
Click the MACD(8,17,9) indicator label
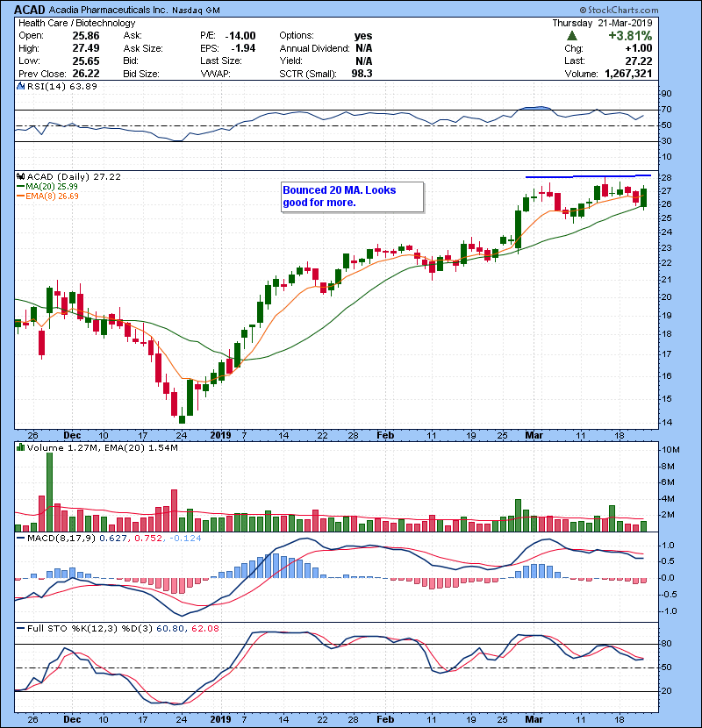[61, 539]
